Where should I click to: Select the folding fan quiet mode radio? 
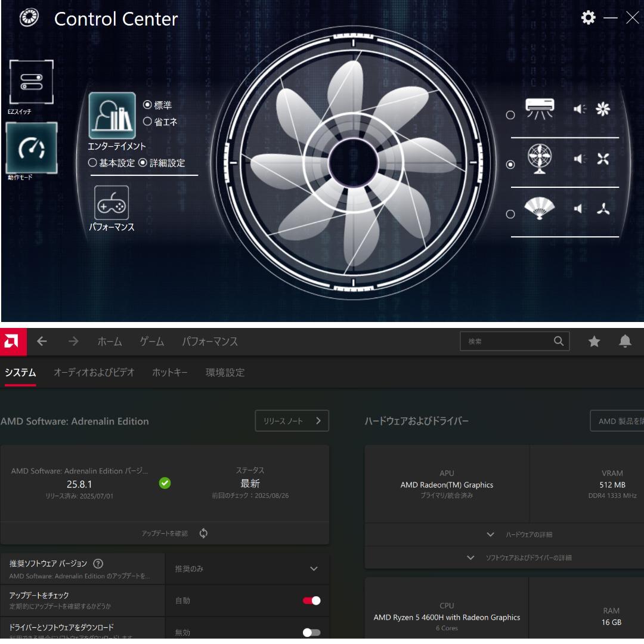click(x=510, y=214)
